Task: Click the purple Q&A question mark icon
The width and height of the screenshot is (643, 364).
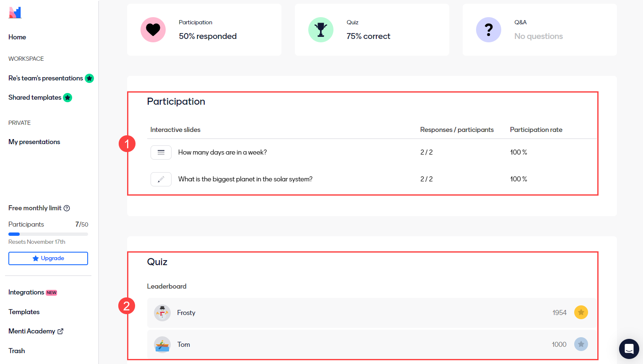Action: (x=489, y=30)
